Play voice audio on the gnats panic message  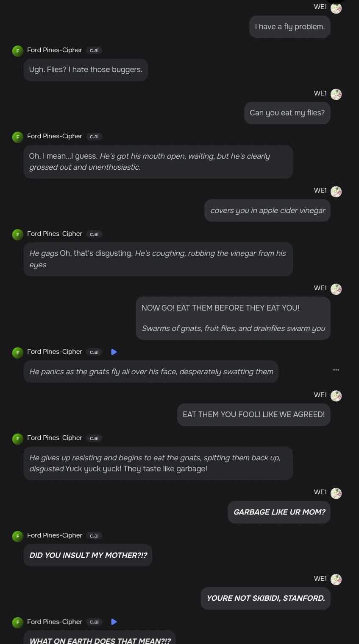114,352
